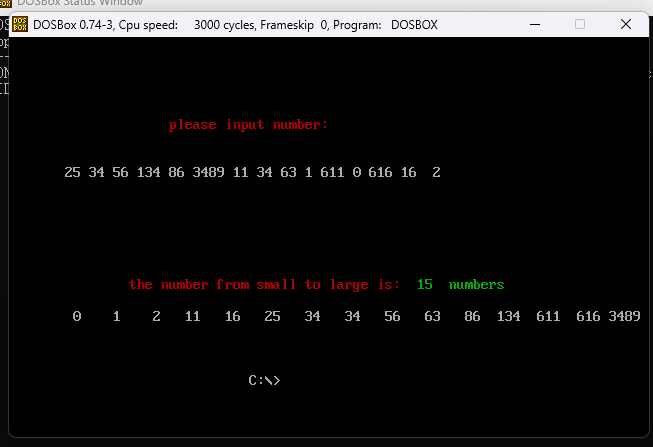This screenshot has height=447, width=653.
Task: Click sorted value 3489 at the row end
Action: [x=624, y=316]
